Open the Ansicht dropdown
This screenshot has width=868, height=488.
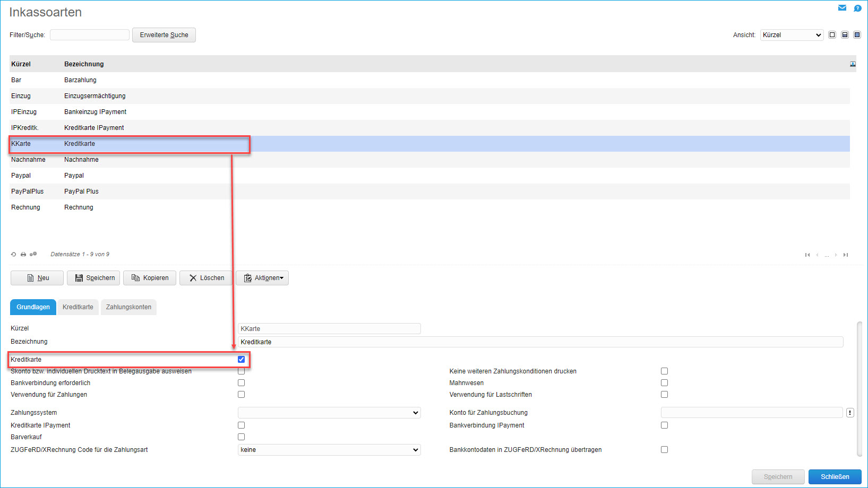pos(792,35)
